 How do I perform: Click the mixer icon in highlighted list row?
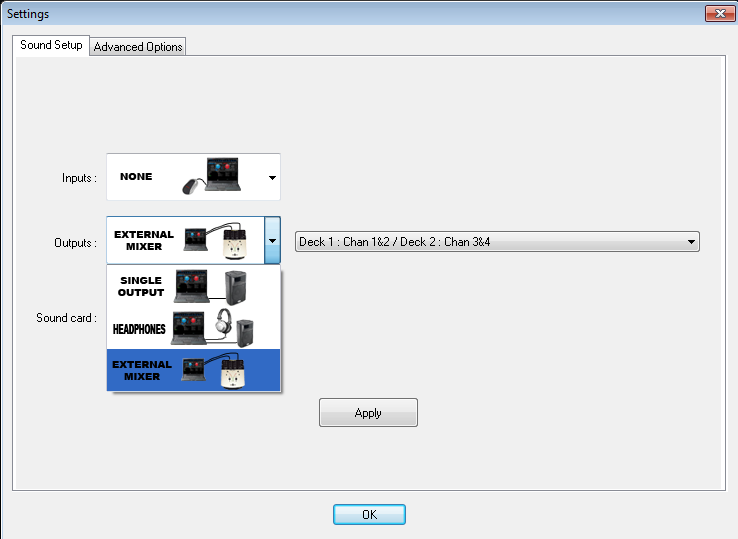[x=214, y=370]
